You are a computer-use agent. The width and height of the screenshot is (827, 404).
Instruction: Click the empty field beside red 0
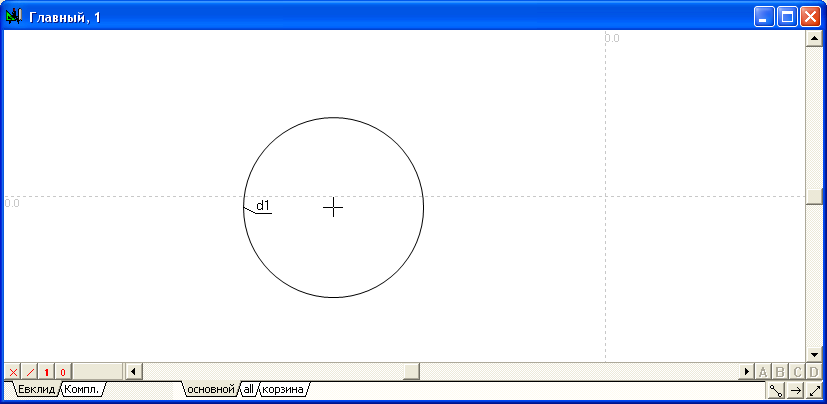(x=98, y=372)
